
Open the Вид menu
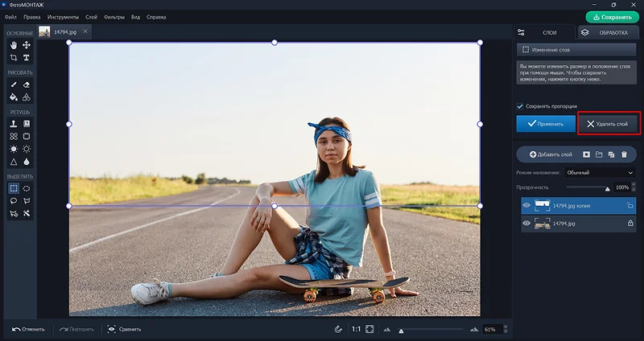tap(135, 17)
